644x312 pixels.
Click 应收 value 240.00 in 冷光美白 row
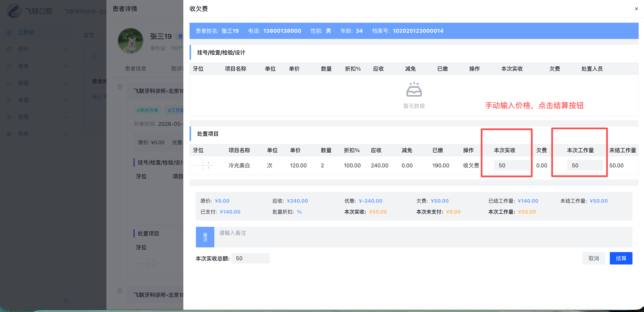pyautogui.click(x=379, y=165)
